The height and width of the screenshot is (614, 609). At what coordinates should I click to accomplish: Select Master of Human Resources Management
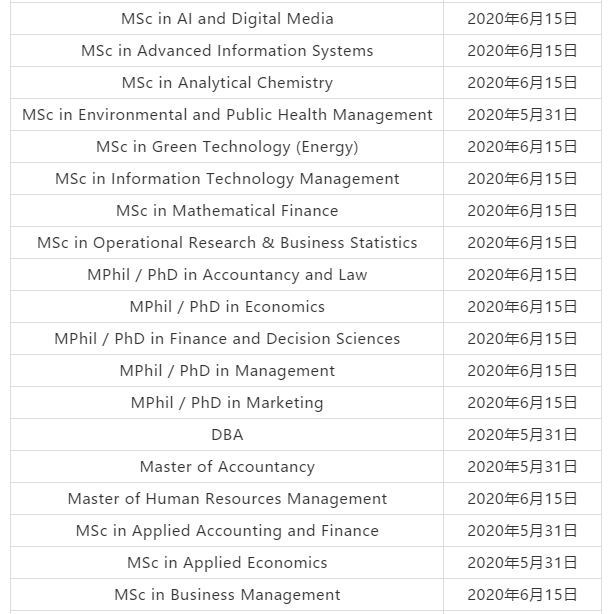click(227, 499)
